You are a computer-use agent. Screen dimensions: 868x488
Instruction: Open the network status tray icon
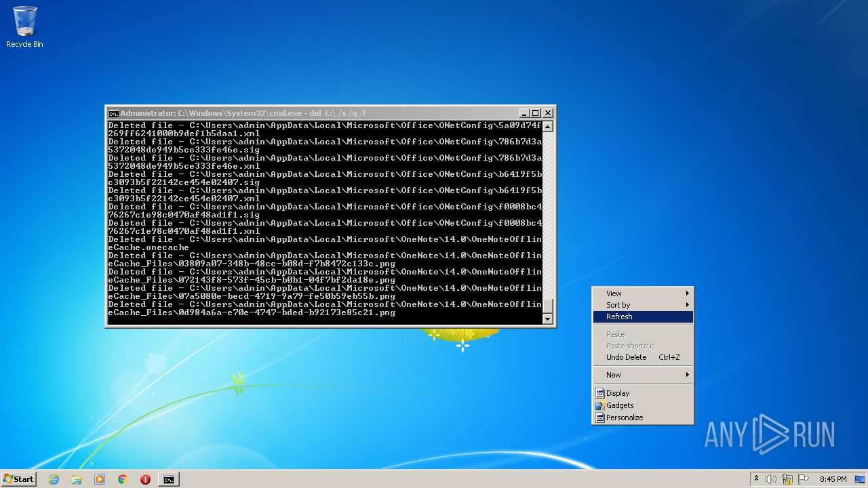click(787, 479)
